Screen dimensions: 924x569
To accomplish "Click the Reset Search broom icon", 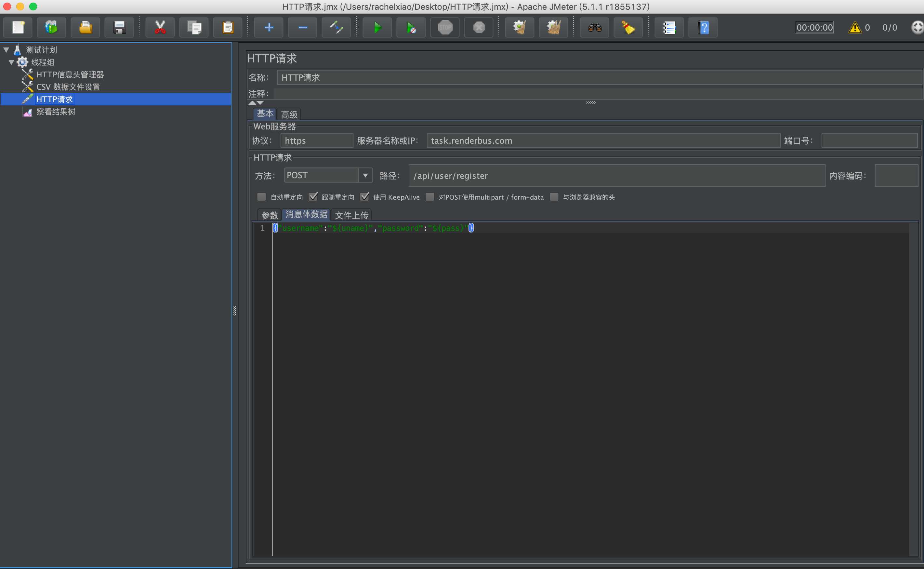I will tap(628, 27).
